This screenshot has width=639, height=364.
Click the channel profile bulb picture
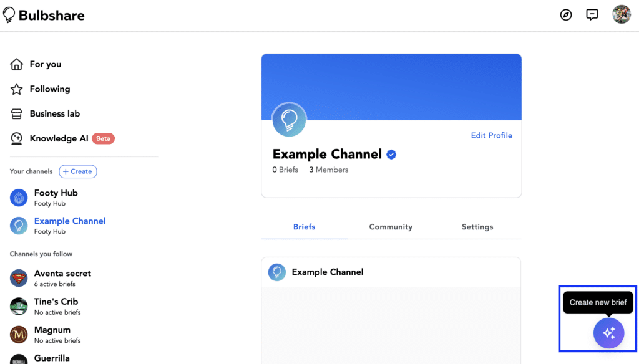pyautogui.click(x=289, y=119)
